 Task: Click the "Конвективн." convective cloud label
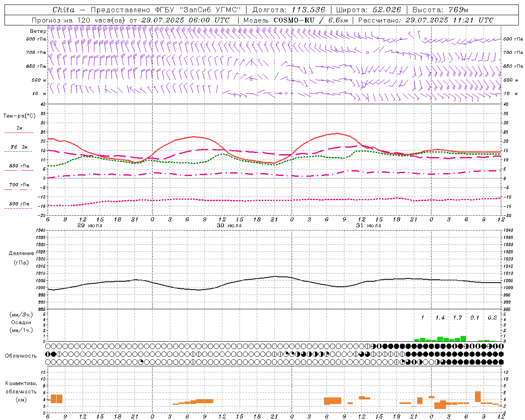coord(21,383)
